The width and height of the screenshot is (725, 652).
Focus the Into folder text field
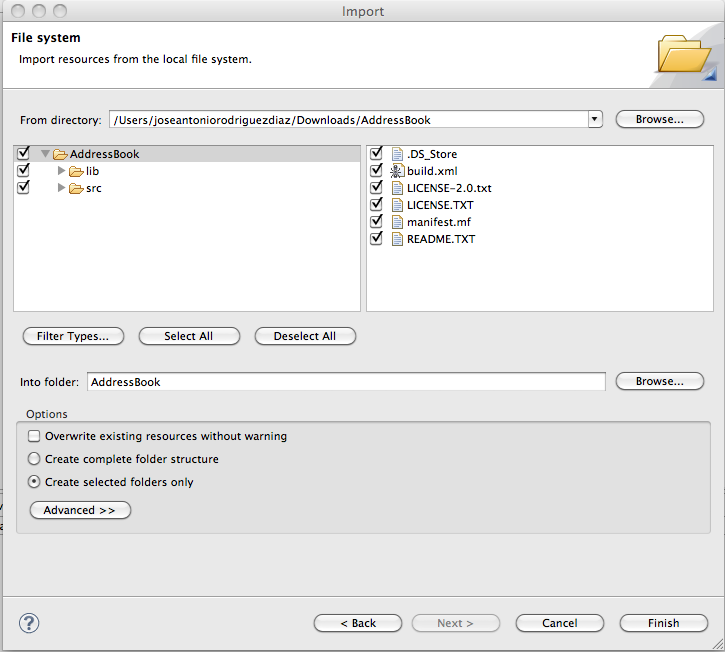point(346,382)
